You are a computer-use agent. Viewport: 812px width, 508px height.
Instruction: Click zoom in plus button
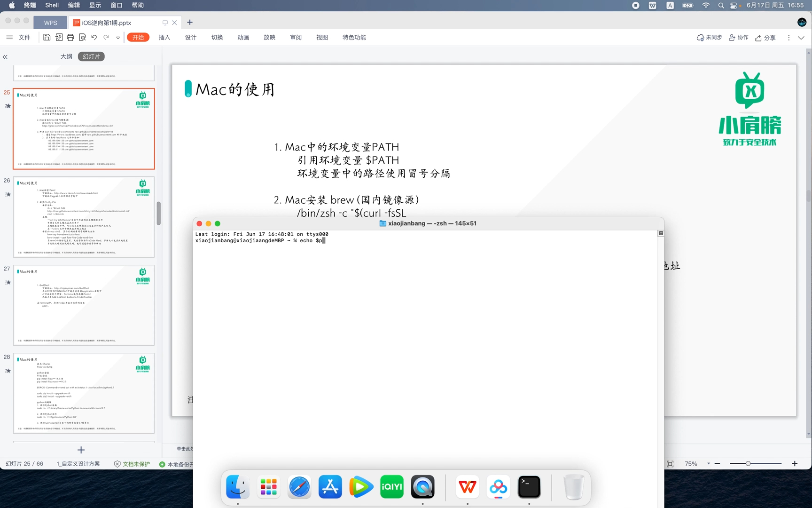[x=795, y=464]
